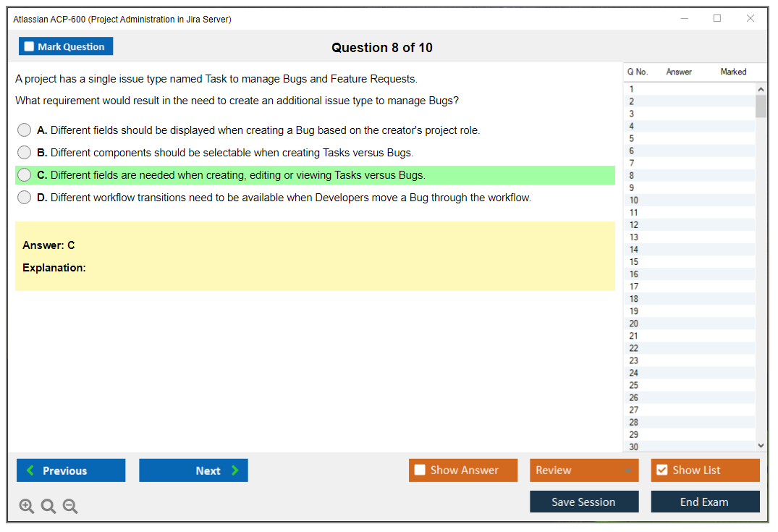This screenshot has height=532, width=778.
Task: Click the reset zoom magnifier icon
Action: click(x=48, y=506)
